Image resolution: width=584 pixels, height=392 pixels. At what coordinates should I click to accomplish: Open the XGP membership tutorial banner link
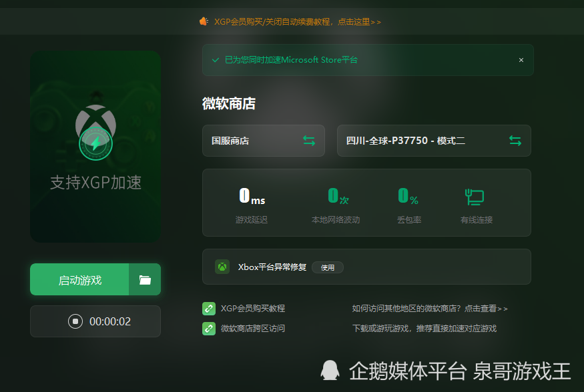click(x=297, y=22)
